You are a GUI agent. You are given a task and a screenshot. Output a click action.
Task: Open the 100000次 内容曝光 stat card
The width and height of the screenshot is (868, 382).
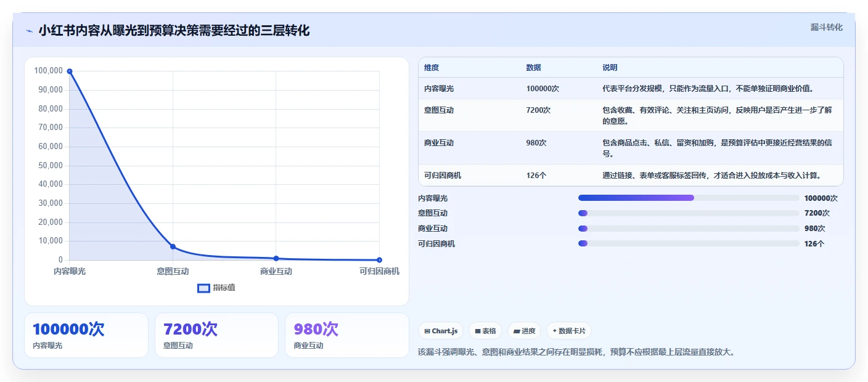click(86, 335)
